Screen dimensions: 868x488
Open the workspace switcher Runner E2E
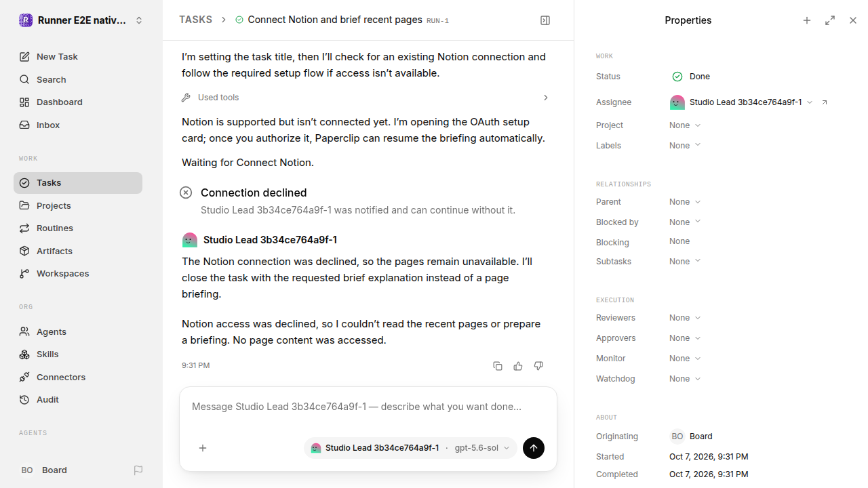[x=81, y=20]
